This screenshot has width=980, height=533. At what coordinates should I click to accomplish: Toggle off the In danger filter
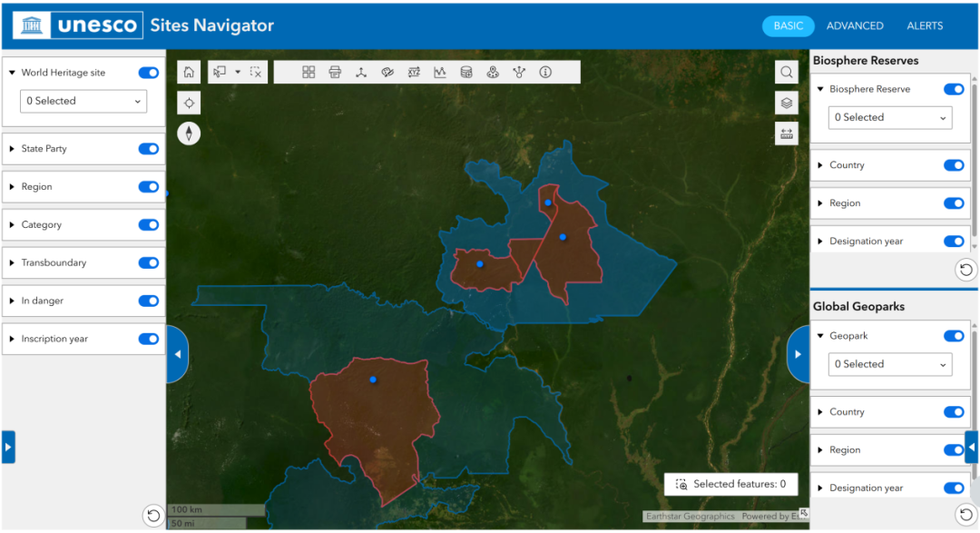click(148, 301)
